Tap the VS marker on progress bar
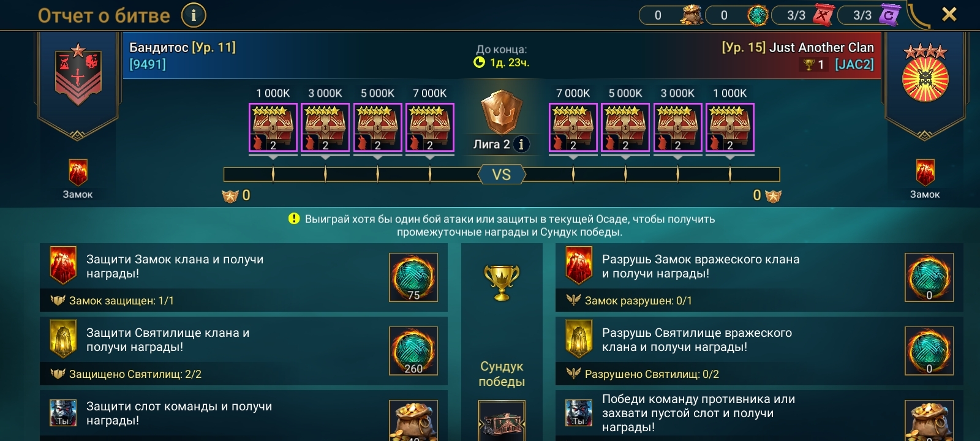The image size is (980, 441). point(501,175)
